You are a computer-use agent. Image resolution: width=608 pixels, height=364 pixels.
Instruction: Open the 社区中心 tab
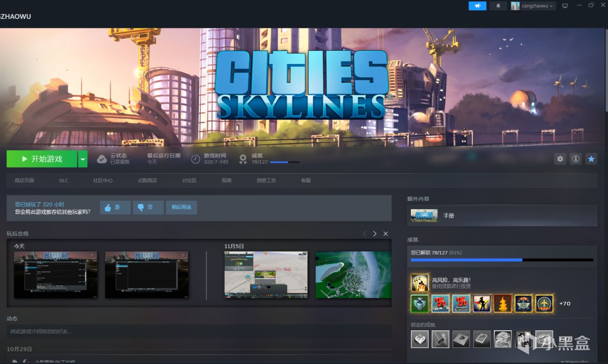click(x=103, y=180)
